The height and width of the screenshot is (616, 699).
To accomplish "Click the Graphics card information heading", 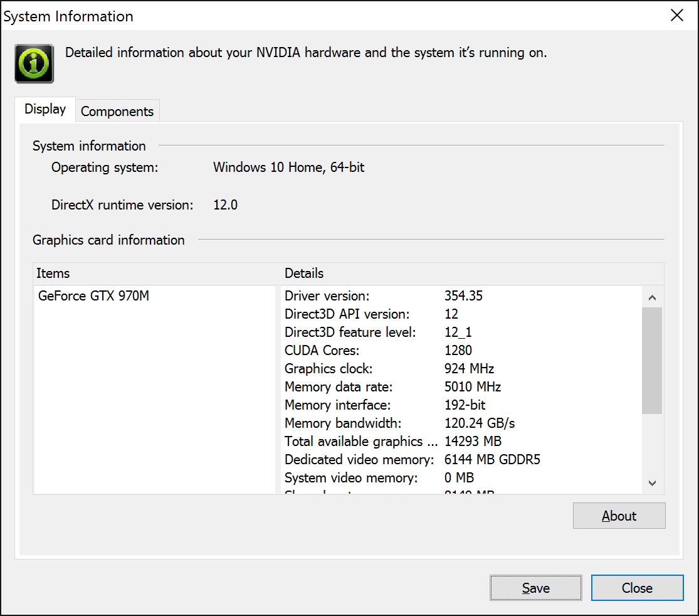I will pos(108,240).
